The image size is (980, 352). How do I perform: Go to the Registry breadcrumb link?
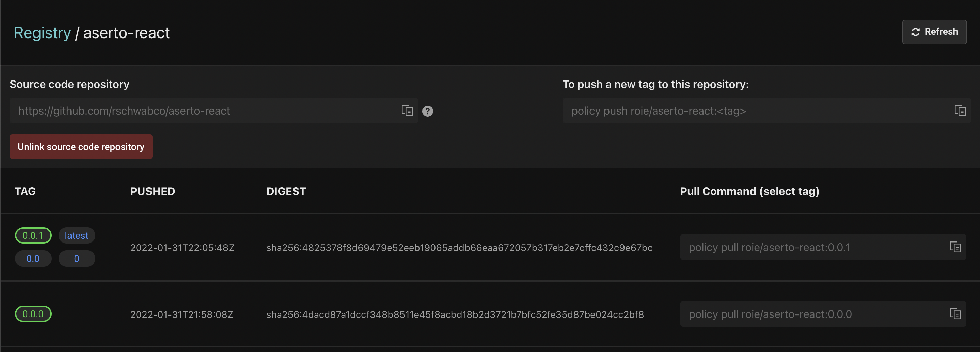pyautogui.click(x=42, y=33)
